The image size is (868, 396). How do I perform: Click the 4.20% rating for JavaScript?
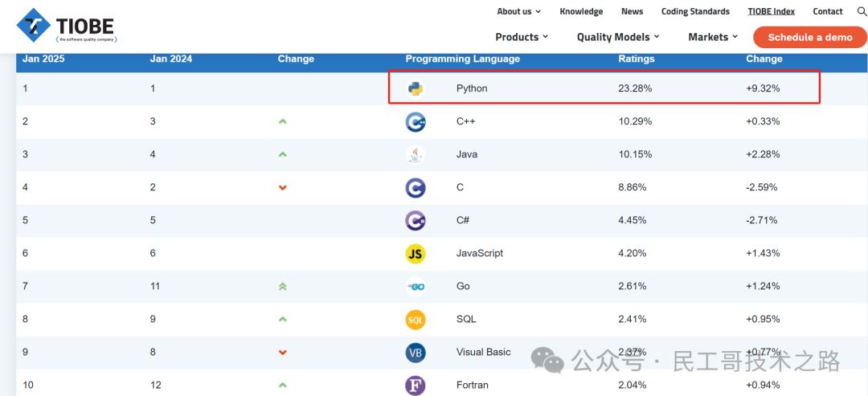tap(633, 253)
